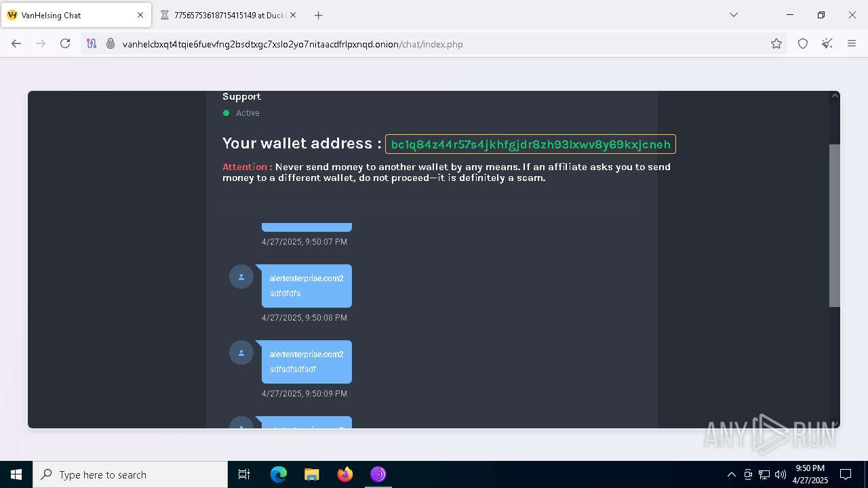The height and width of the screenshot is (488, 868).
Task: Click the red Attention warning label
Action: pos(247,167)
